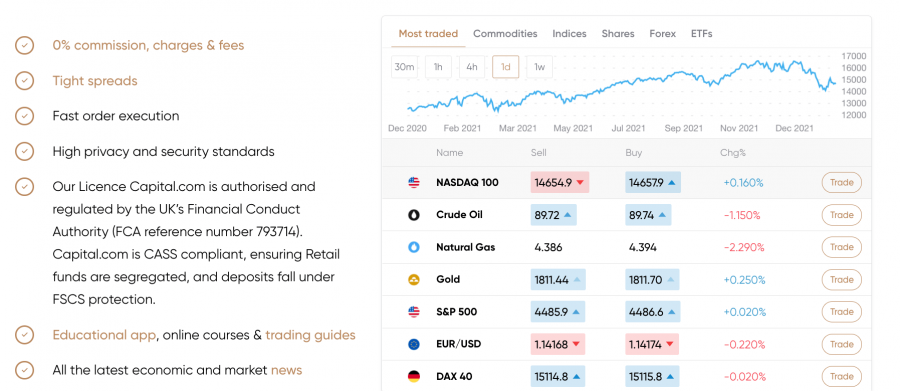Click the blue price chart line
900x391 pixels.
(622, 85)
